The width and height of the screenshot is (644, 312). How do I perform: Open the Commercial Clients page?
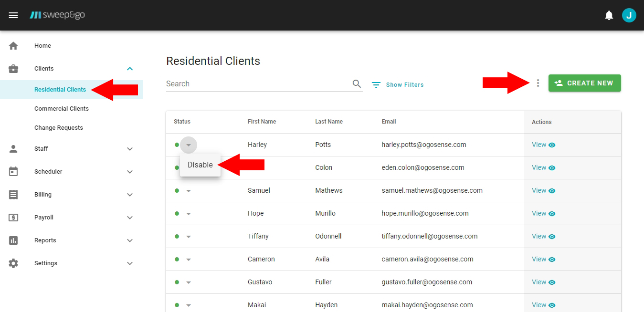(61, 108)
